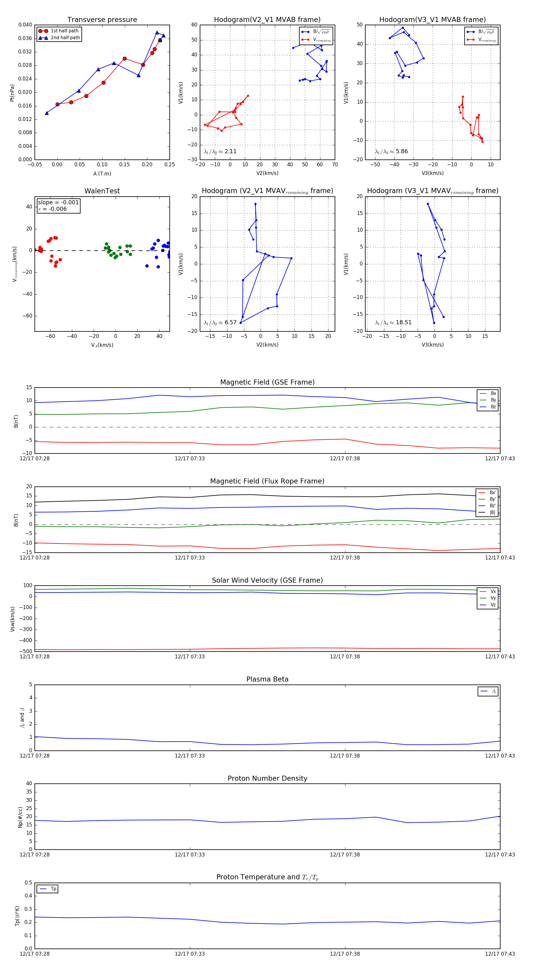Click the 'Plasma Beta' plot title

coord(267,679)
